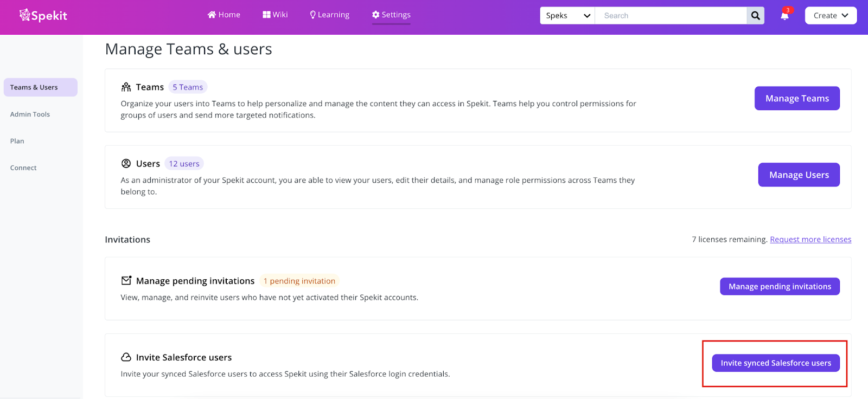Image resolution: width=868 pixels, height=399 pixels.
Task: Click the 1 pending invitation badge
Action: [299, 281]
